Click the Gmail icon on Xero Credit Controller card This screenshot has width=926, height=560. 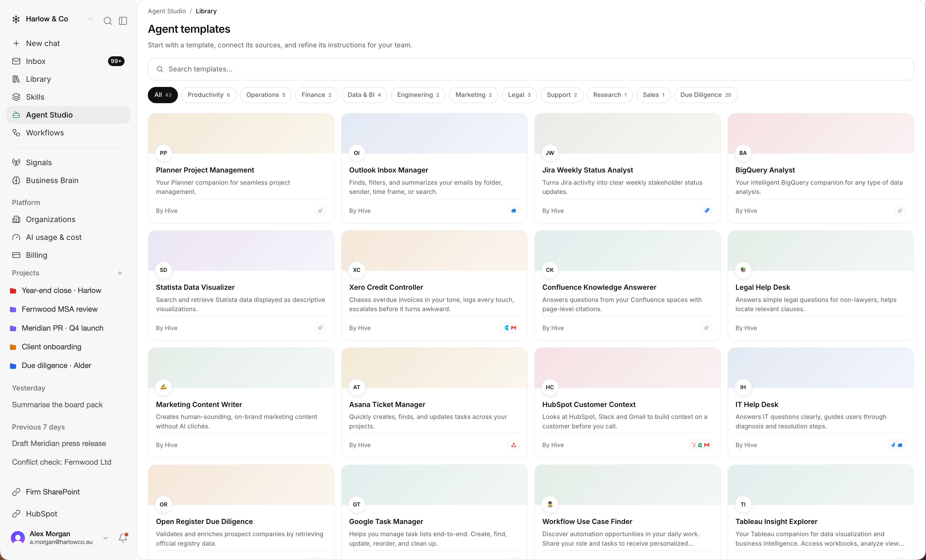[x=514, y=328]
